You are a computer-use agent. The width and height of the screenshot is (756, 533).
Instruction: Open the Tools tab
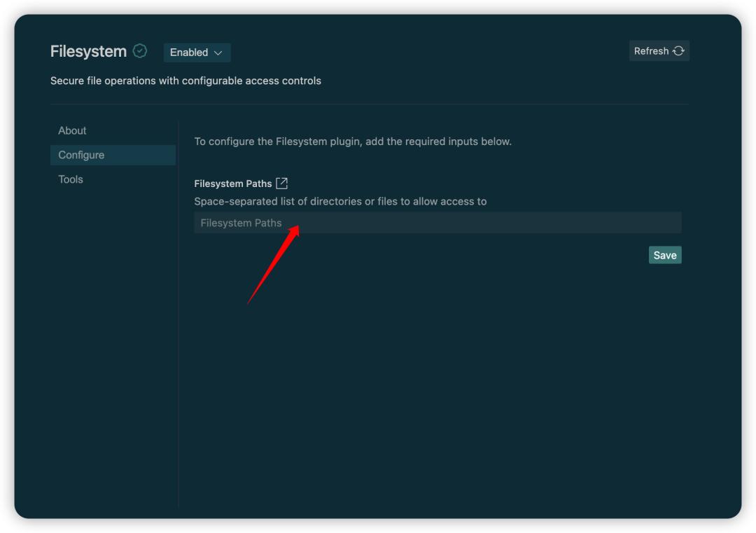(x=71, y=179)
